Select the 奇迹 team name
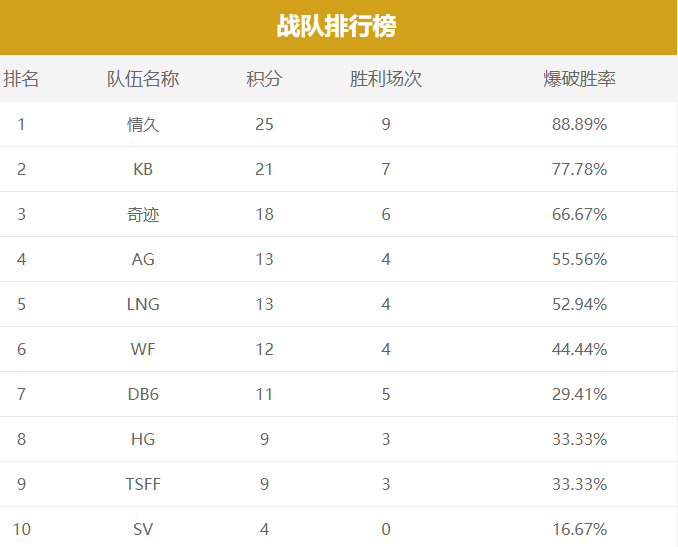This screenshot has height=547, width=678. 143,214
